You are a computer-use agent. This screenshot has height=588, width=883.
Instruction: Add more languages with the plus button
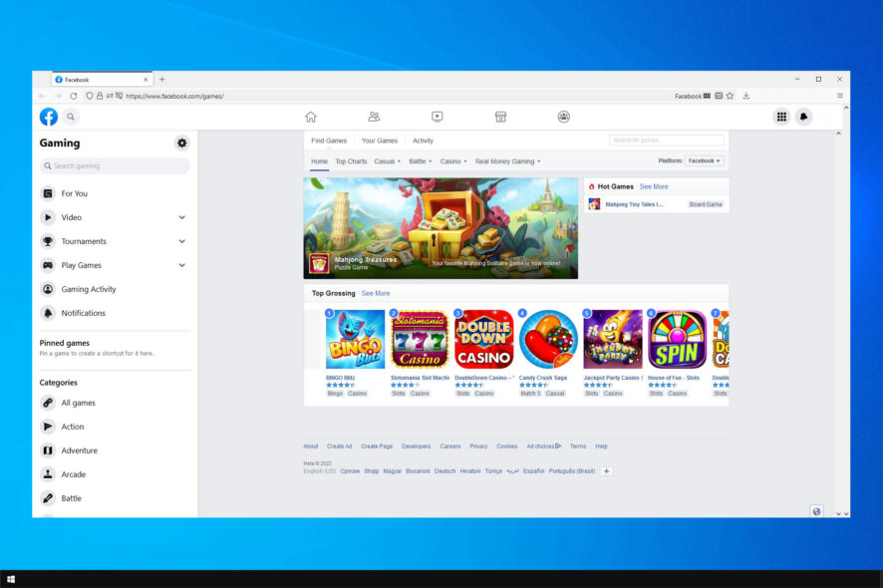pos(607,471)
